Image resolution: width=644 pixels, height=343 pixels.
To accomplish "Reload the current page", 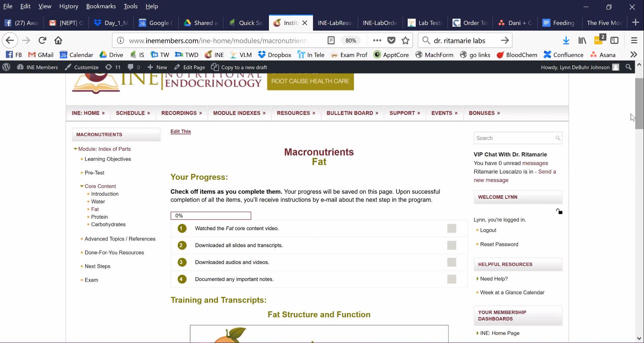I will click(43, 40).
